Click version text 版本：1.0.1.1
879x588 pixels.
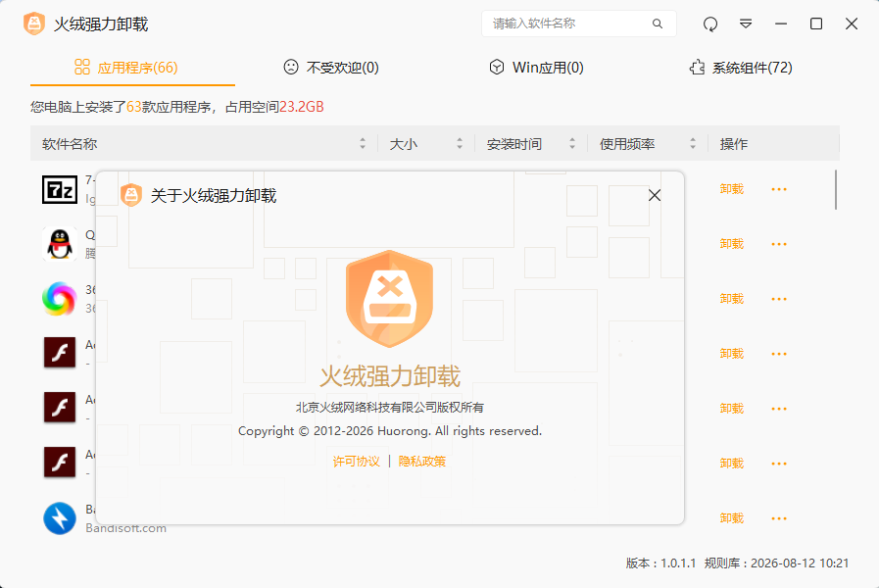[x=660, y=563]
